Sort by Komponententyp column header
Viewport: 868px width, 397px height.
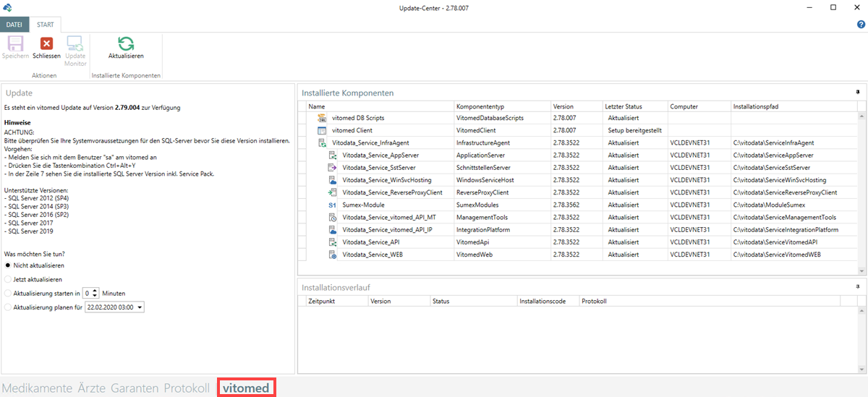coord(502,106)
